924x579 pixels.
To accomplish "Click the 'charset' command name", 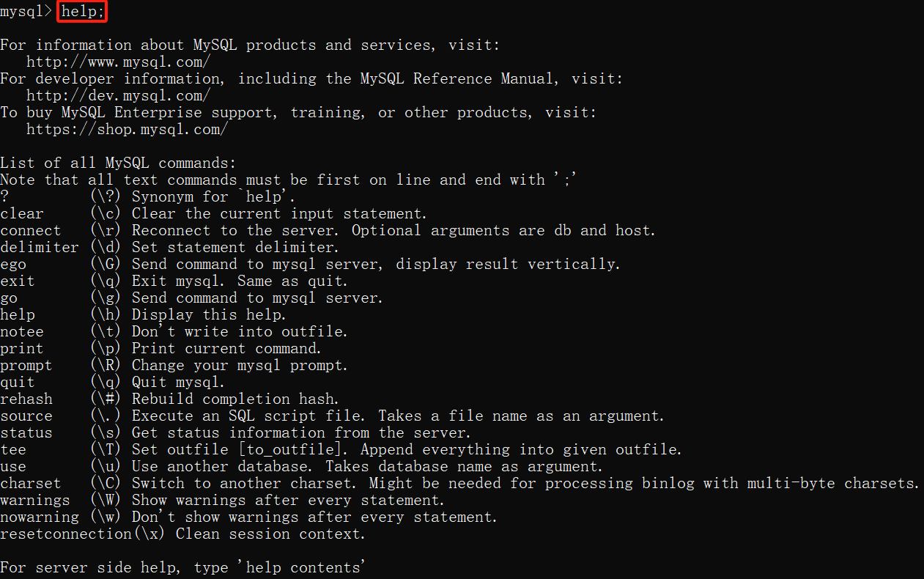I will [x=31, y=483].
